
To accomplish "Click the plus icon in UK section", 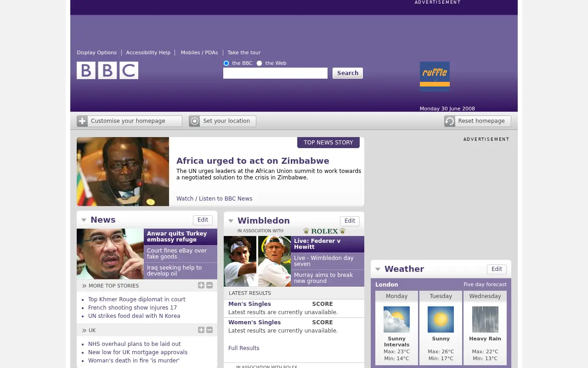I will tap(201, 330).
